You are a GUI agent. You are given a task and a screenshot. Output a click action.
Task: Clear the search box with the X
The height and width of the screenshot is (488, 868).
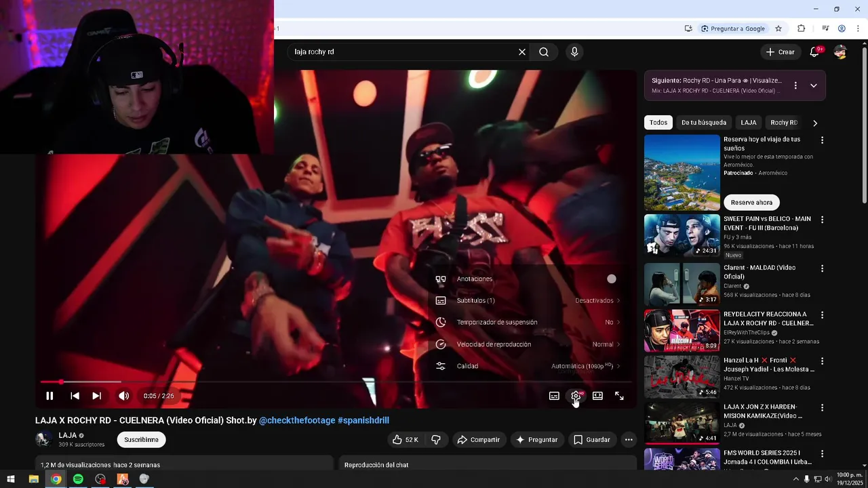coord(522,52)
